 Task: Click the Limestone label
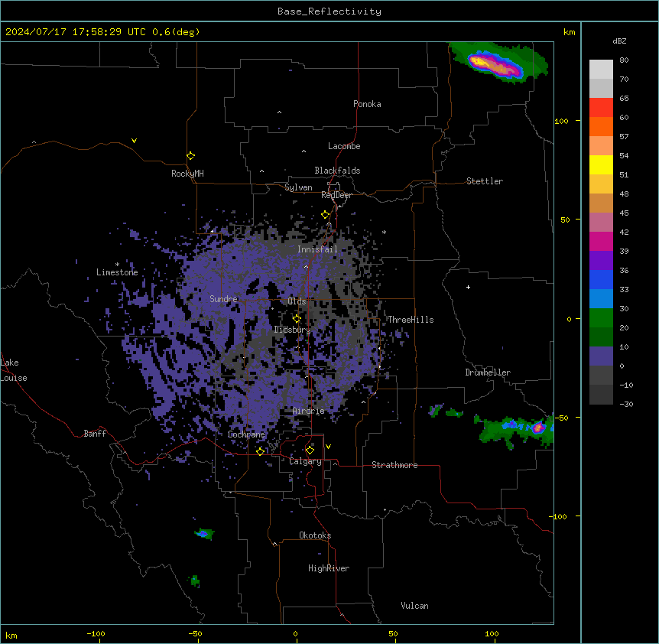click(x=117, y=272)
